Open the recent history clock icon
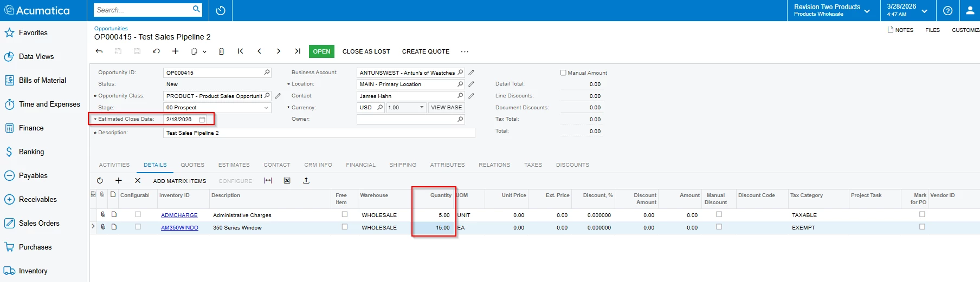This screenshot has height=282, width=980. coord(220,10)
